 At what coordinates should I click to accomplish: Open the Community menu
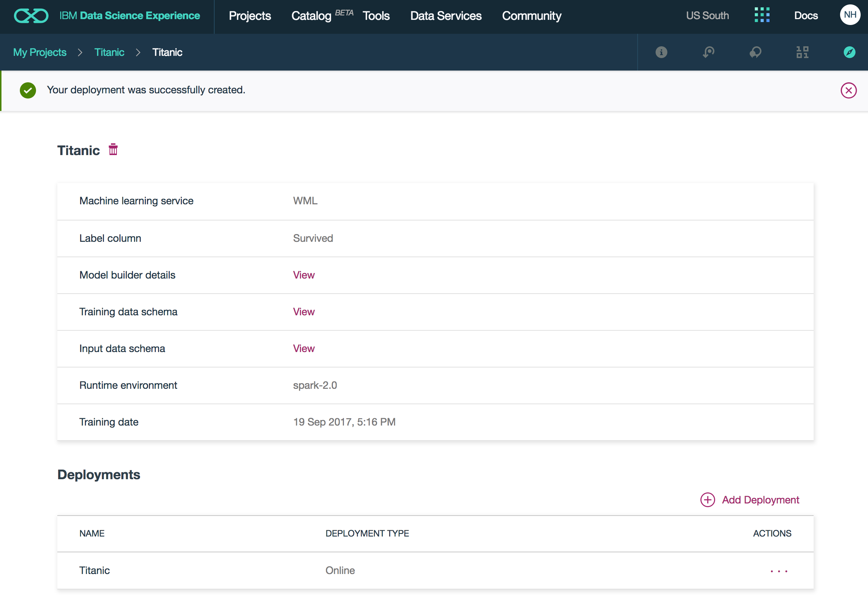(531, 16)
